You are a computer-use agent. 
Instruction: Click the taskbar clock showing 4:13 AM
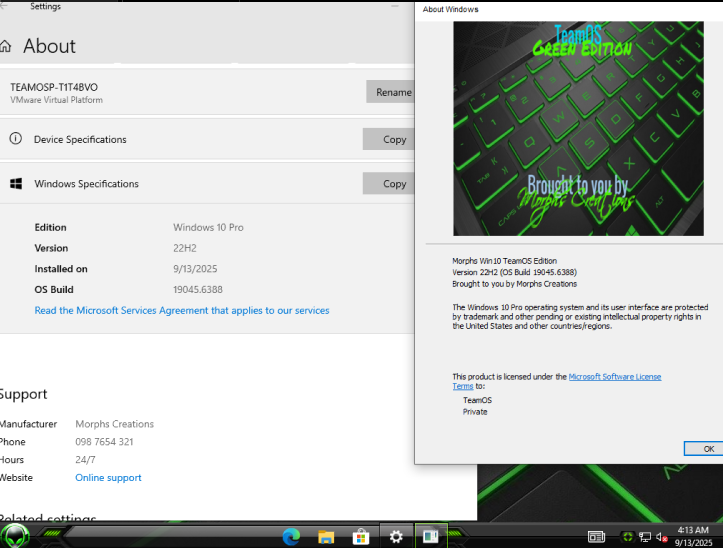[693, 536]
